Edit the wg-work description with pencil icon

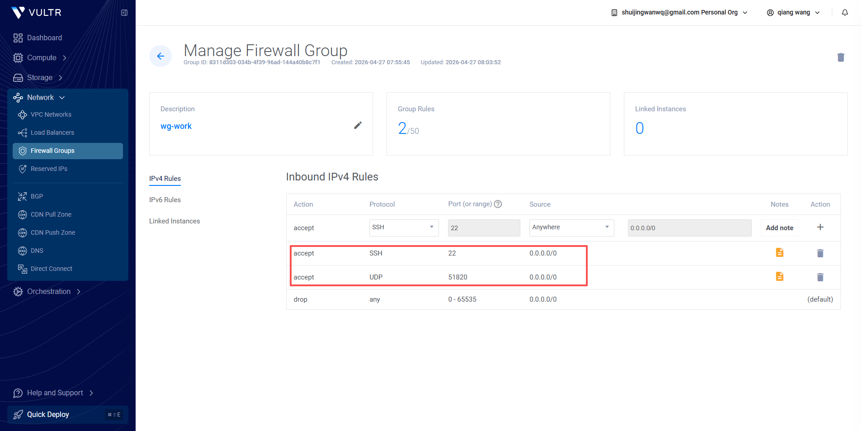pos(358,125)
